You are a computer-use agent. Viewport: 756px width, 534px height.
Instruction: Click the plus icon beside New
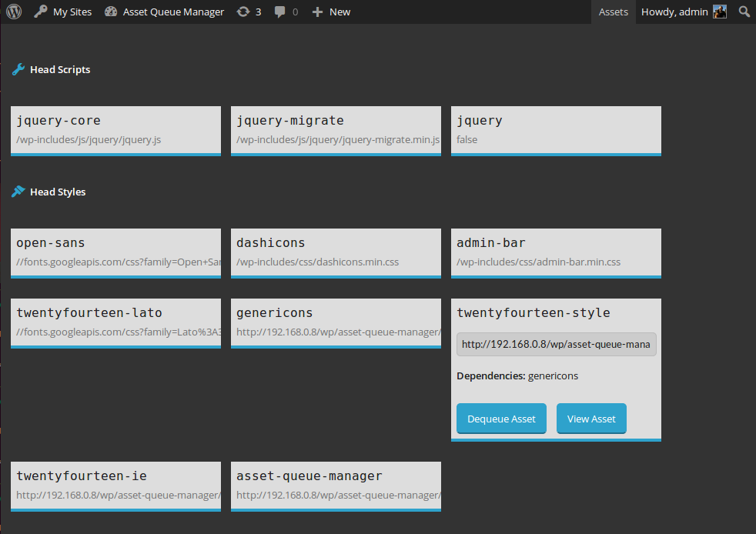[x=317, y=12]
